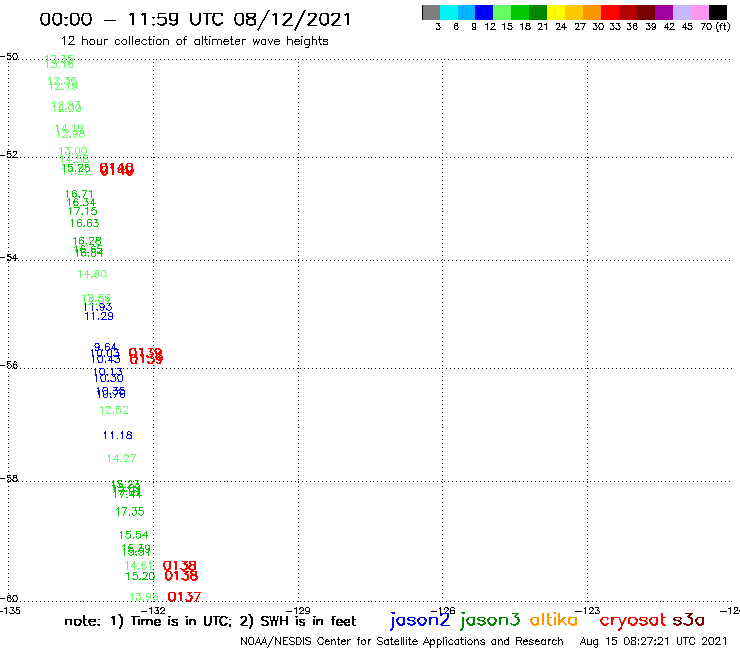Screen dimensions: 740x650
Task: Select the legend number 24 under yellow
Action: pyautogui.click(x=561, y=27)
